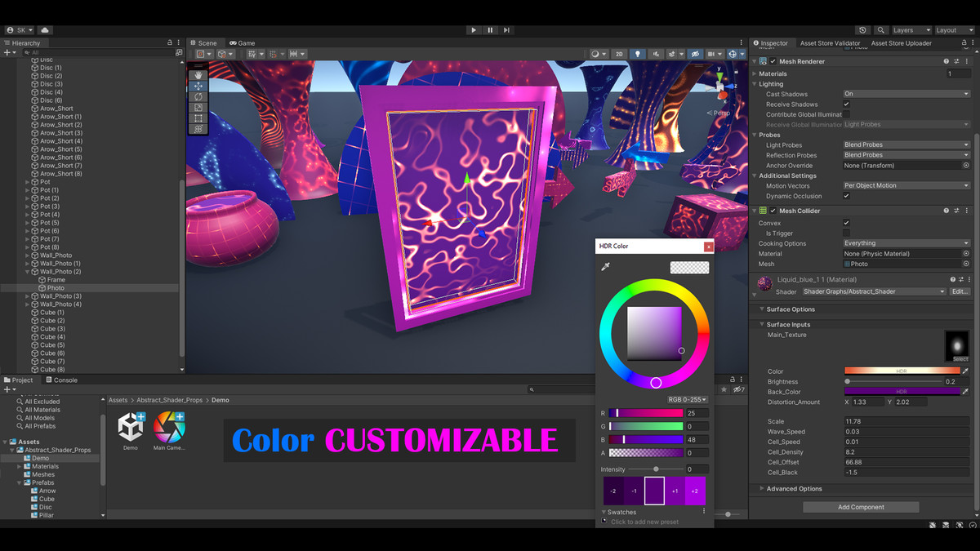Select the Move tool in the scene toolbar
980x551 pixels.
(x=198, y=86)
